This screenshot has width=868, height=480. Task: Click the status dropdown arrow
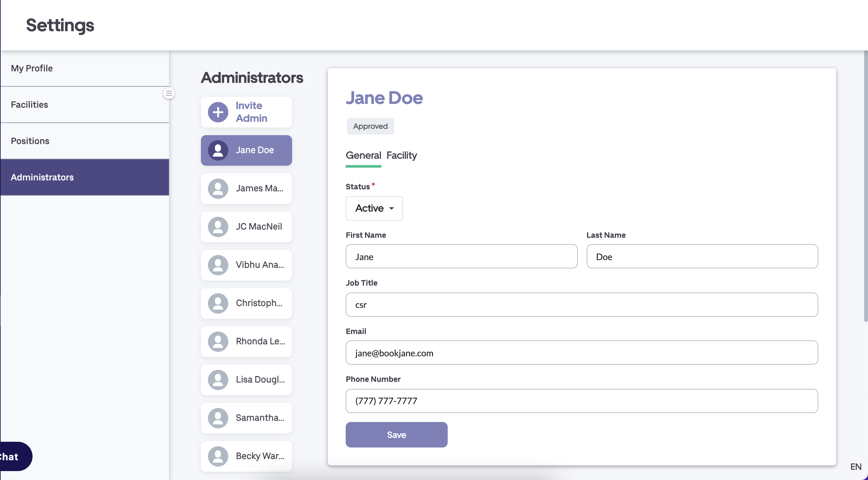coord(391,208)
